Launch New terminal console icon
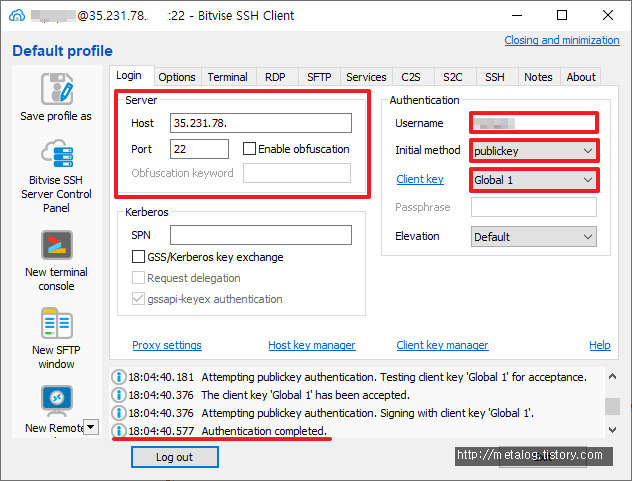Screen dimensions: 632x481 pyautogui.click(x=56, y=245)
